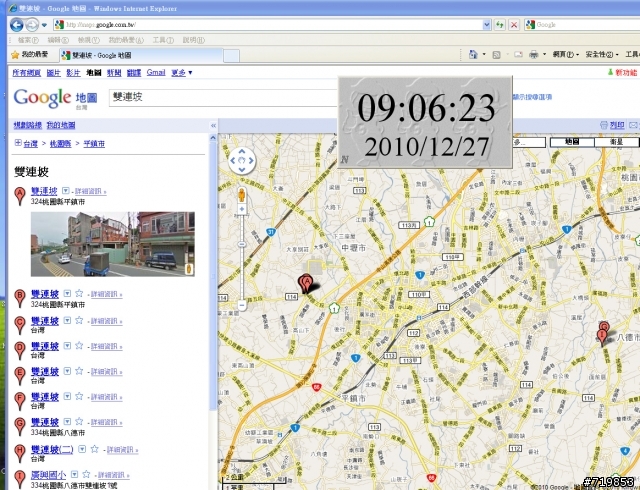Star result C 雙連坡

tap(79, 320)
